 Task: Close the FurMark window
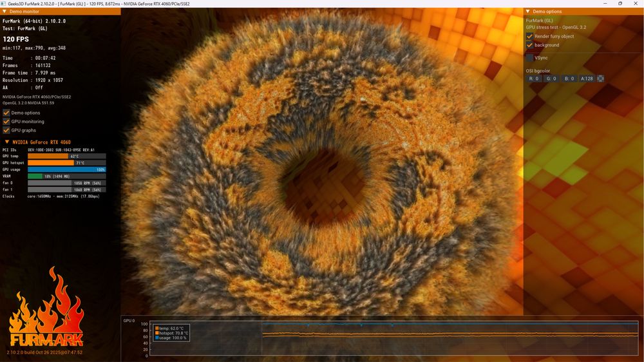[x=636, y=4]
